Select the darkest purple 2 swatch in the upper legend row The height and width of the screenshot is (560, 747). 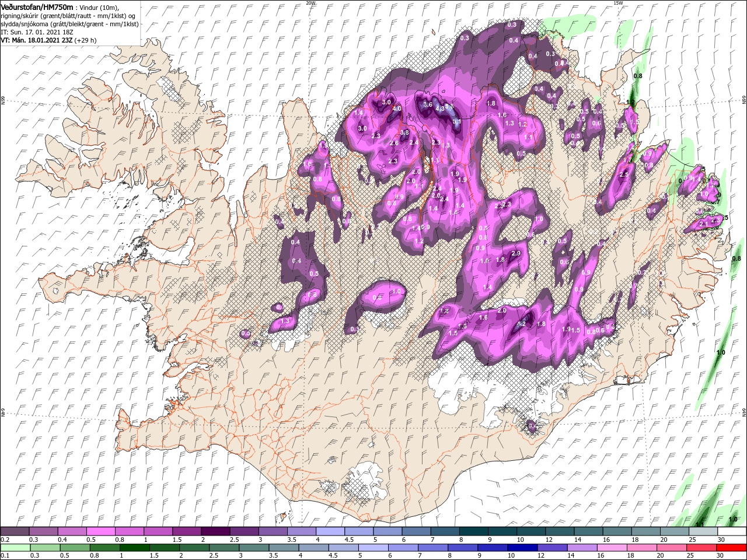[x=215, y=531]
